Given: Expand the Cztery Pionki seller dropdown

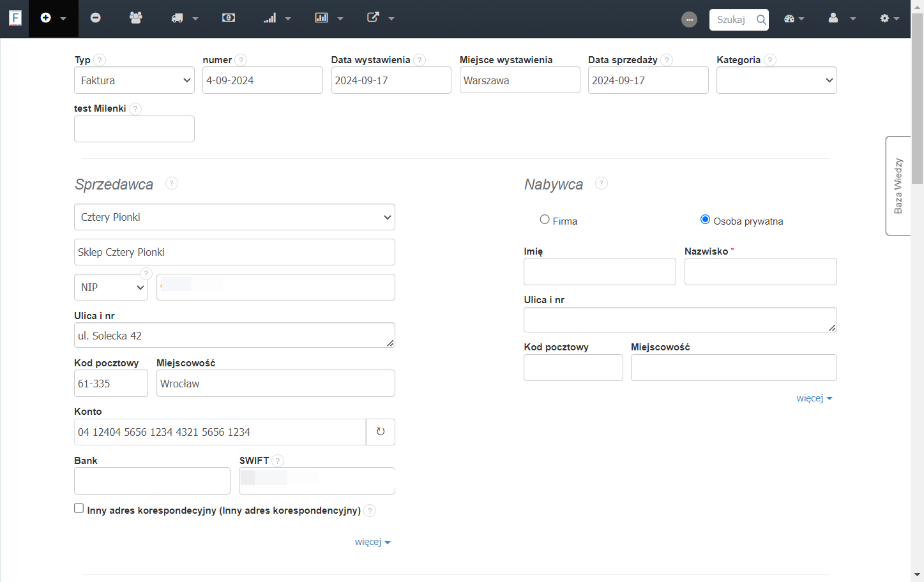Looking at the screenshot, I should pos(234,217).
